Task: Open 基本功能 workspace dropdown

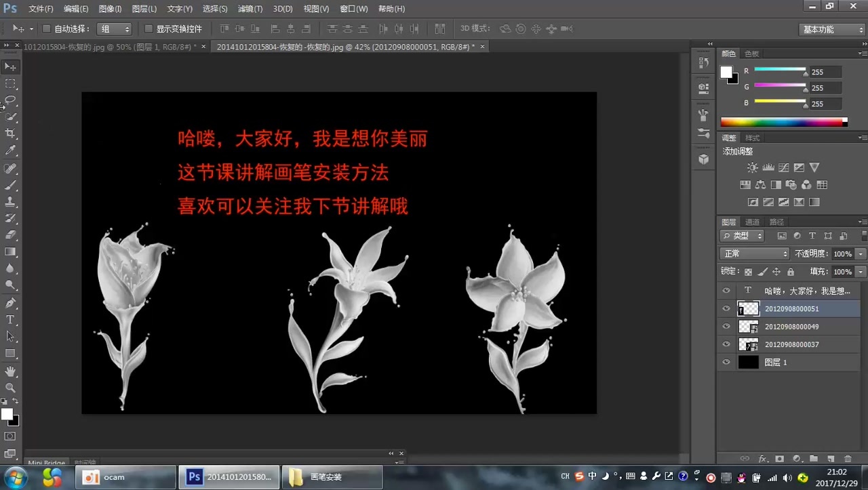Action: coord(832,29)
